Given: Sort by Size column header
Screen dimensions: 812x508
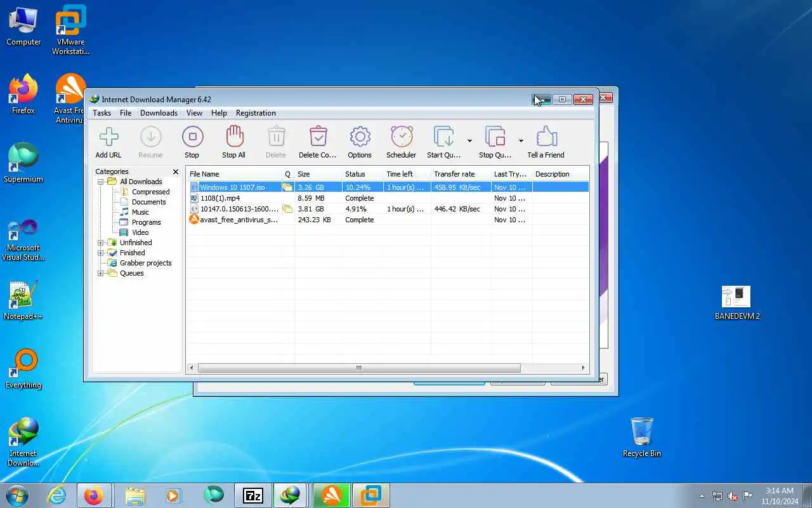Looking at the screenshot, I should point(318,174).
